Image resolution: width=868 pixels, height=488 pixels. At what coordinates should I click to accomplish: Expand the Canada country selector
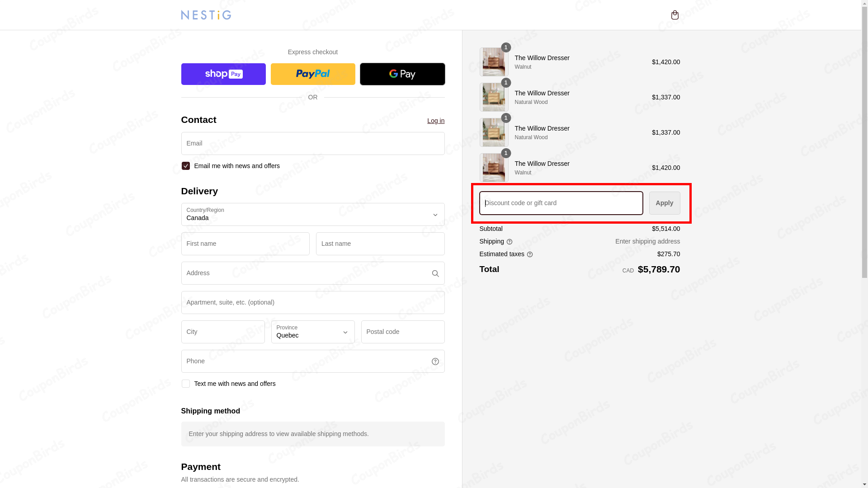(x=312, y=214)
